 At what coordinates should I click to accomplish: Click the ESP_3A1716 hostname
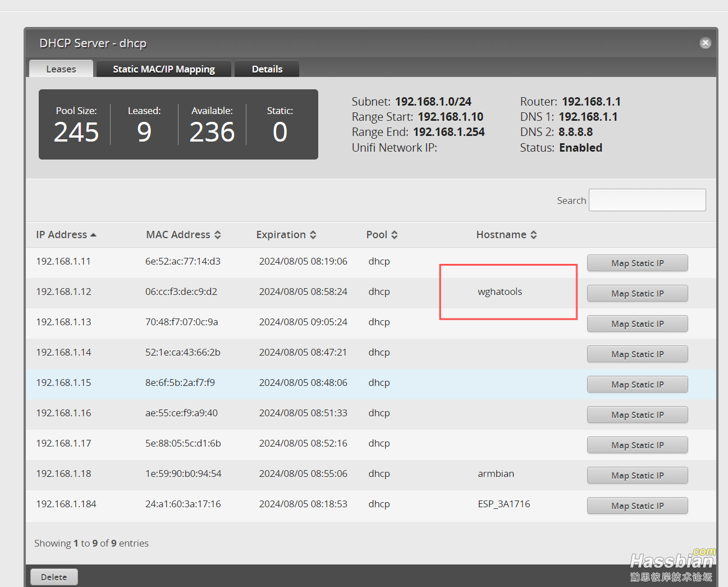(x=504, y=504)
